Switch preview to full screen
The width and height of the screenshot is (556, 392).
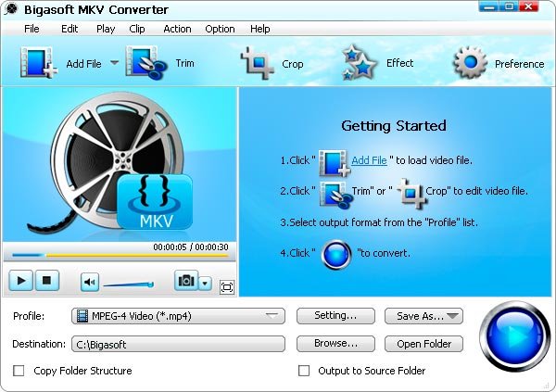[x=227, y=286]
